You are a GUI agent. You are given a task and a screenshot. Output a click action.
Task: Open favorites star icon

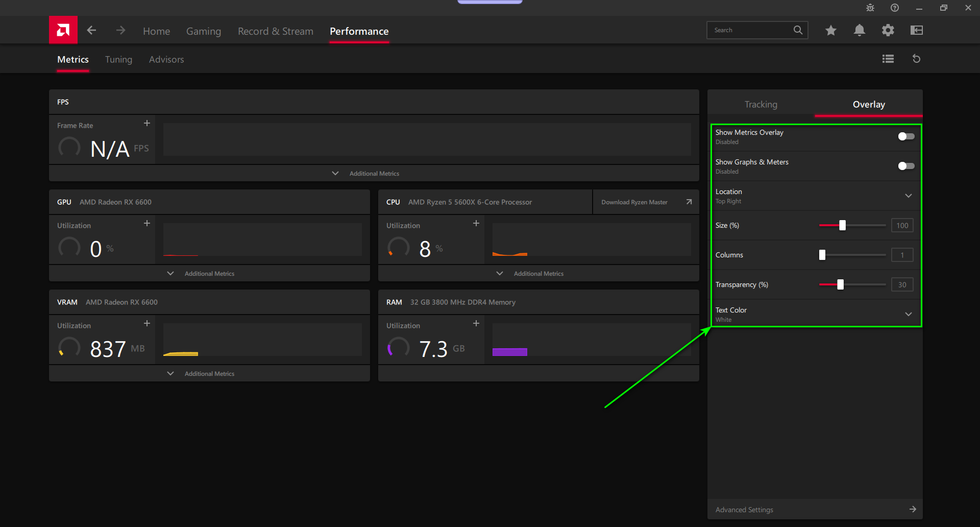coord(831,30)
